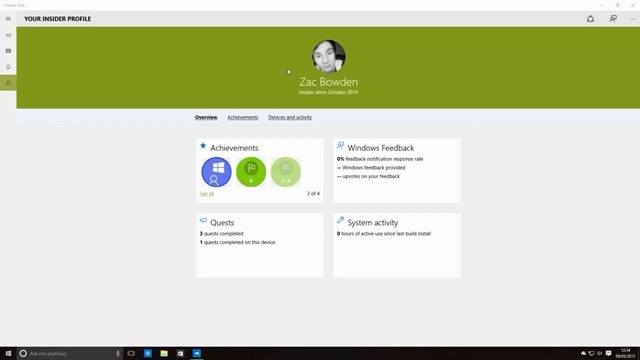Open the Alerts bell sidebar icon

[8, 67]
